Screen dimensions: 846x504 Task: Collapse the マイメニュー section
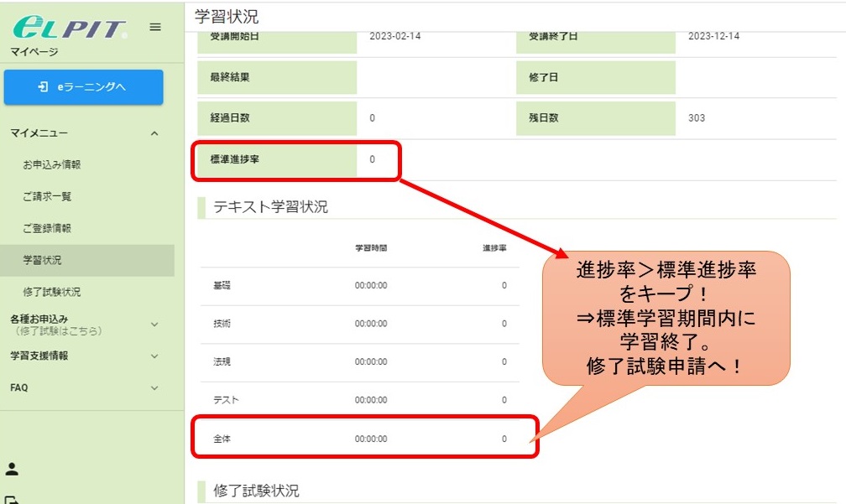154,133
